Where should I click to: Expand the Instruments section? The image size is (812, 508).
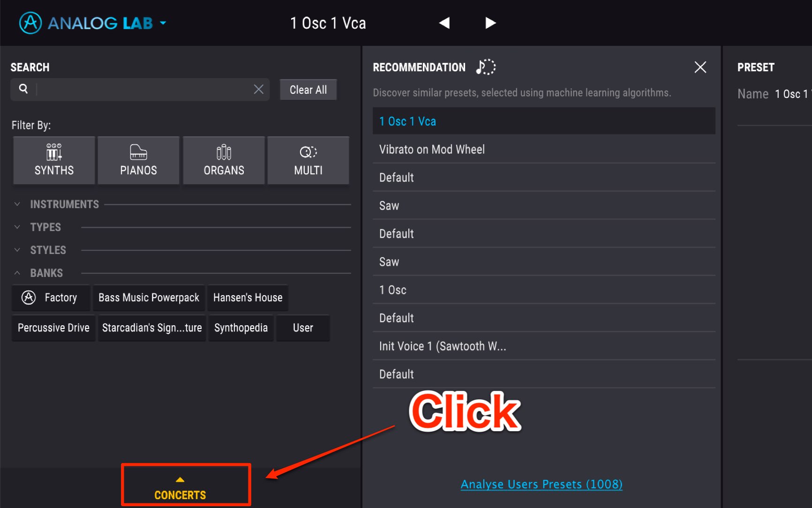pyautogui.click(x=17, y=204)
